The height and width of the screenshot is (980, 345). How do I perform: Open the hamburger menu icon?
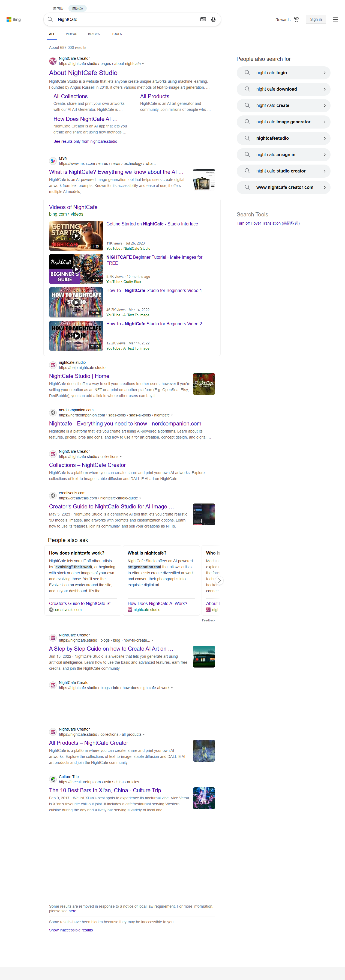click(335, 19)
